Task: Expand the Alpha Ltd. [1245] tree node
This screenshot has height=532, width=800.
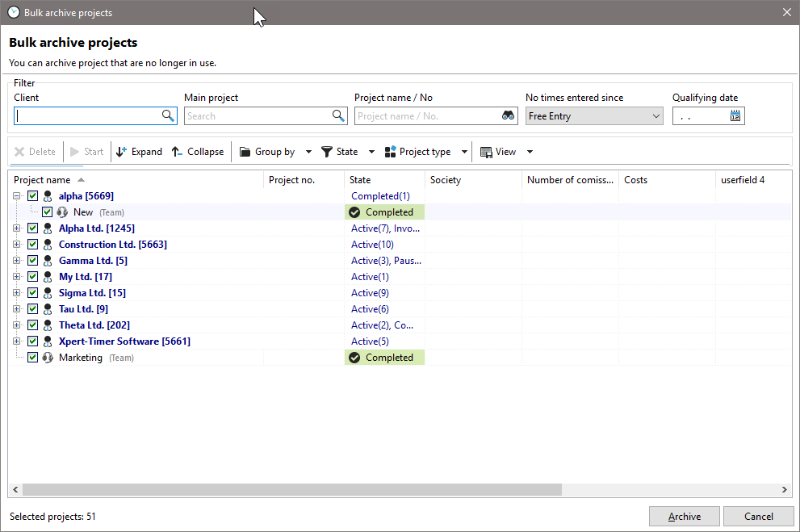Action: [x=16, y=228]
